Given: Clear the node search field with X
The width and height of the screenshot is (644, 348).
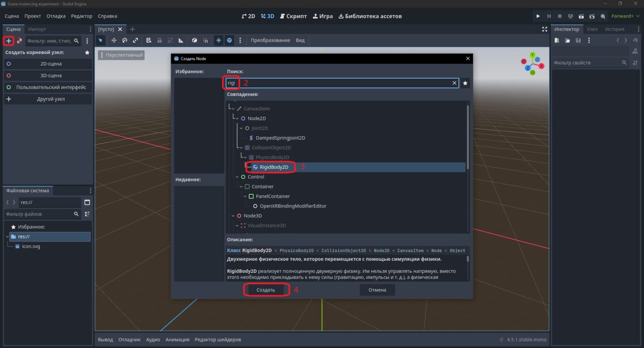Looking at the screenshot, I should [x=454, y=83].
